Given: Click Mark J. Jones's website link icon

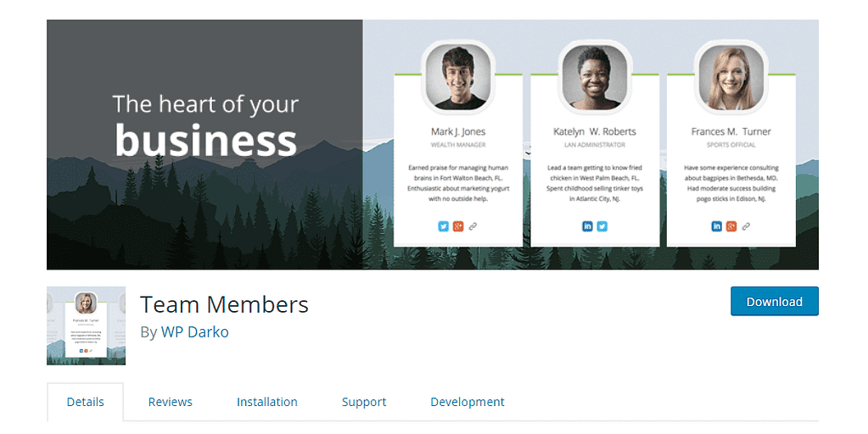Looking at the screenshot, I should tap(473, 226).
